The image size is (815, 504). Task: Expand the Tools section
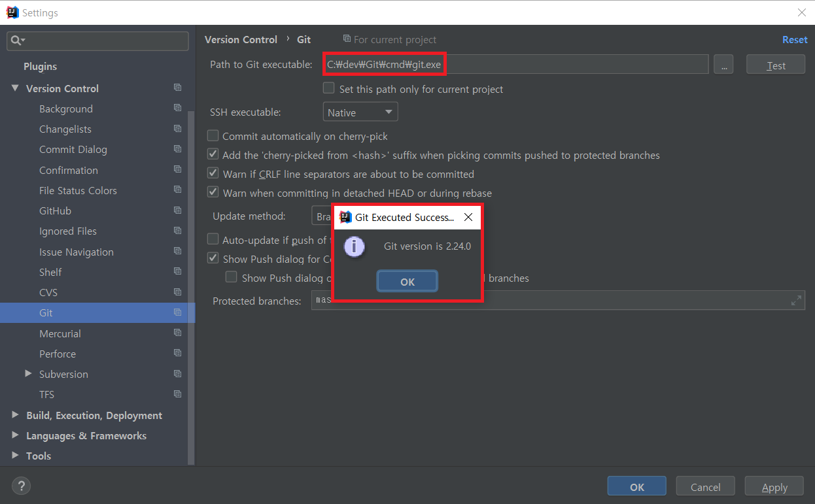(15, 456)
